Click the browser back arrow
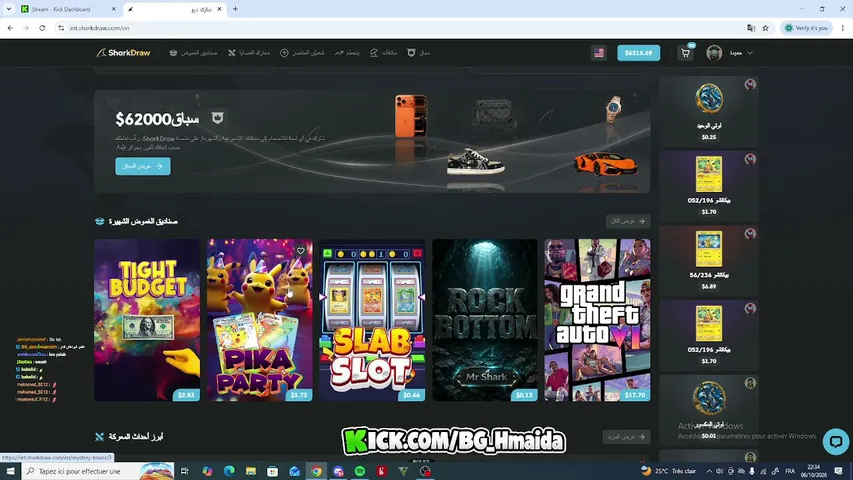 (x=10, y=28)
